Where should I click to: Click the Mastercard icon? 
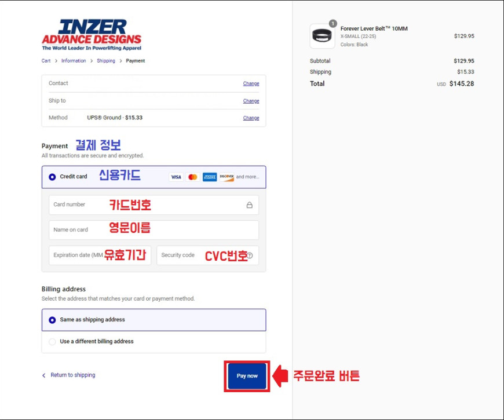(x=193, y=177)
